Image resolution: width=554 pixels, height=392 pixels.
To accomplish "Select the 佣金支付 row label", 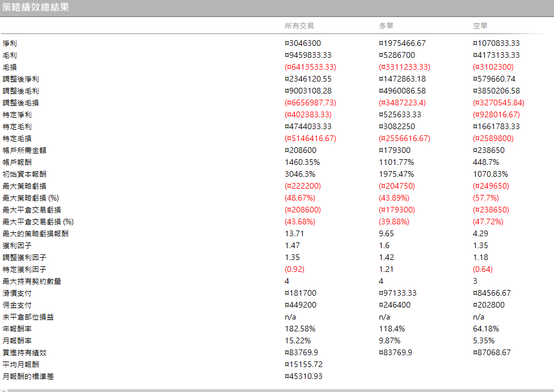I will 17,305.
